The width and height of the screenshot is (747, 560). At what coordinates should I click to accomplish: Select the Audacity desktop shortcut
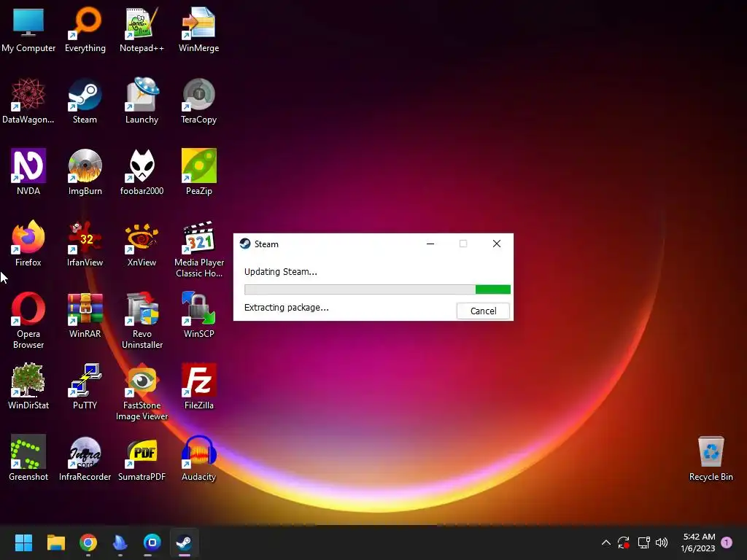(x=198, y=458)
